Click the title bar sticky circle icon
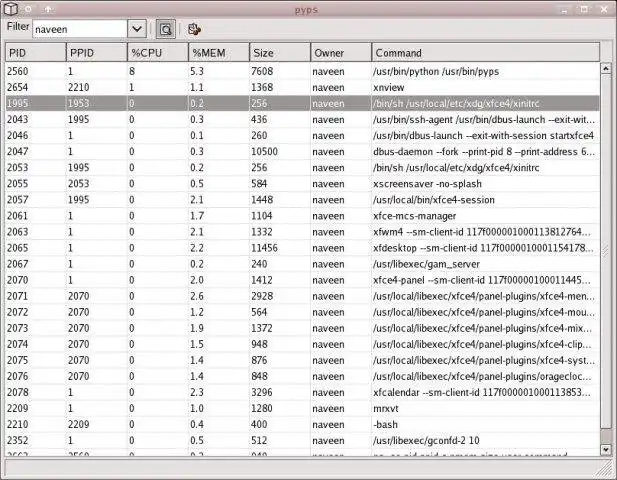 coord(28,9)
